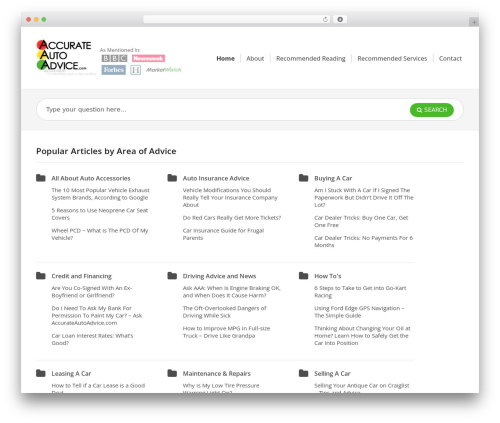Open the About page
Viewport: 500px width, 423px height.
point(255,58)
